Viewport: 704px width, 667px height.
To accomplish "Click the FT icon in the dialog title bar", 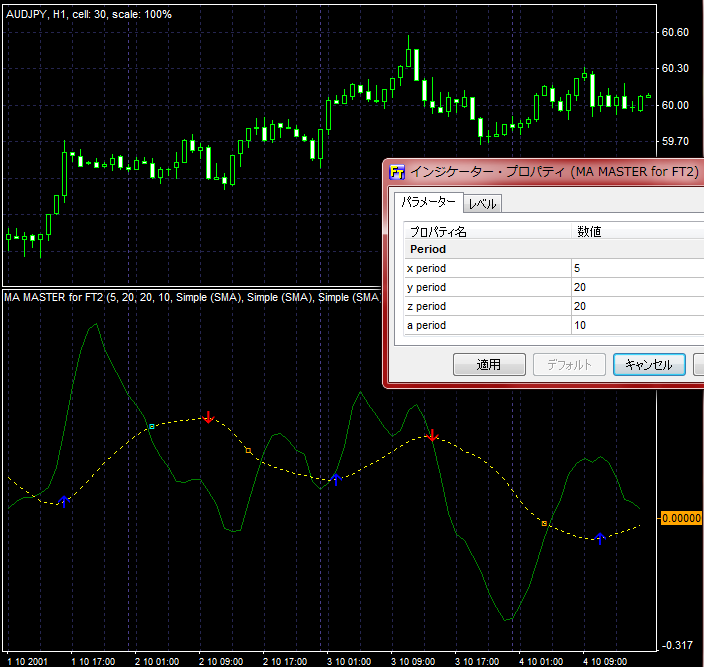I will click(397, 172).
